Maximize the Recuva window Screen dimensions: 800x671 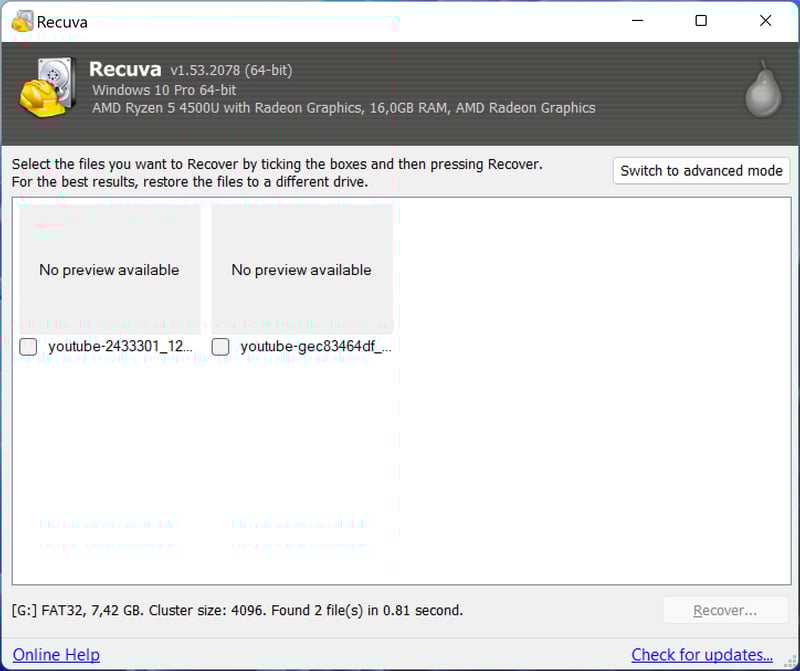[701, 21]
